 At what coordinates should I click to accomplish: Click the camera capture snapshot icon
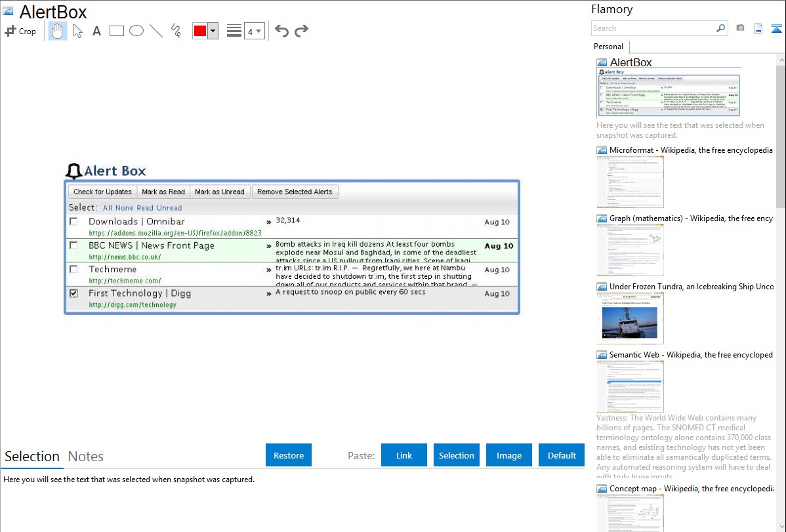[740, 28]
